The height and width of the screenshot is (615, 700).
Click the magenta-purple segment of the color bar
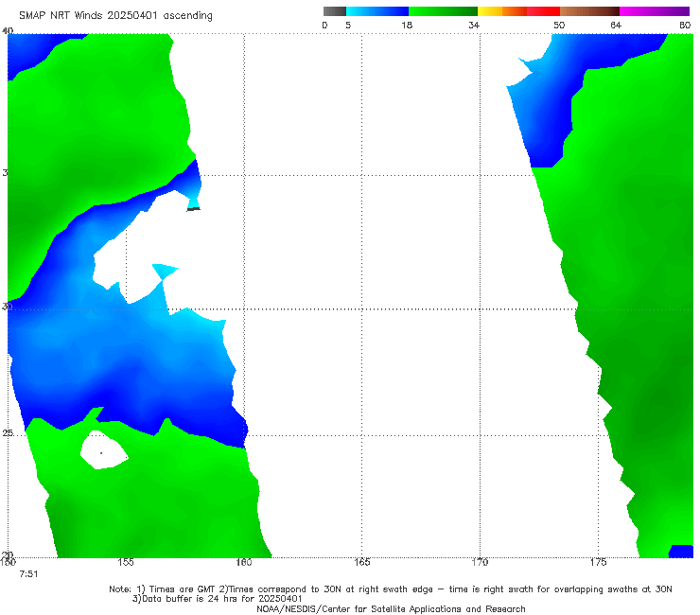(655, 11)
